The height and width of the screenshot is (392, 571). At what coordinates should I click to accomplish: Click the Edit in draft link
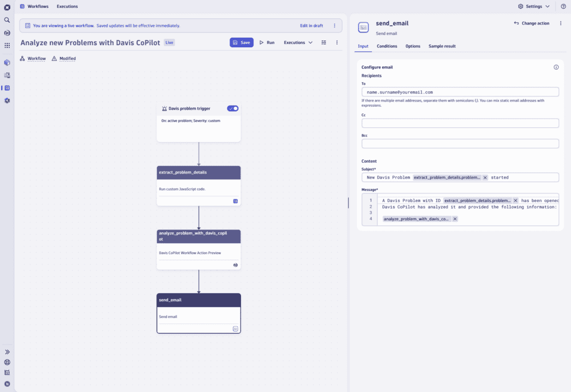312,25
